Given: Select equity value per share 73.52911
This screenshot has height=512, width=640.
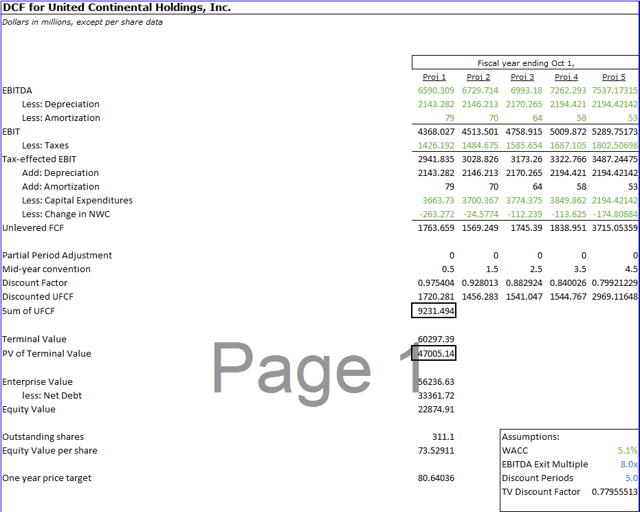Looking at the screenshot, I should click(x=436, y=451).
